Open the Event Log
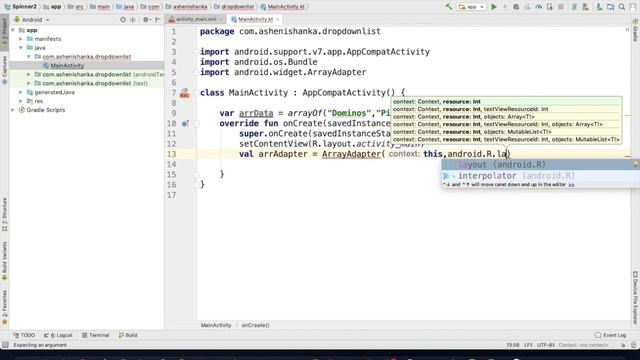This screenshot has height=360, width=640. [610, 335]
